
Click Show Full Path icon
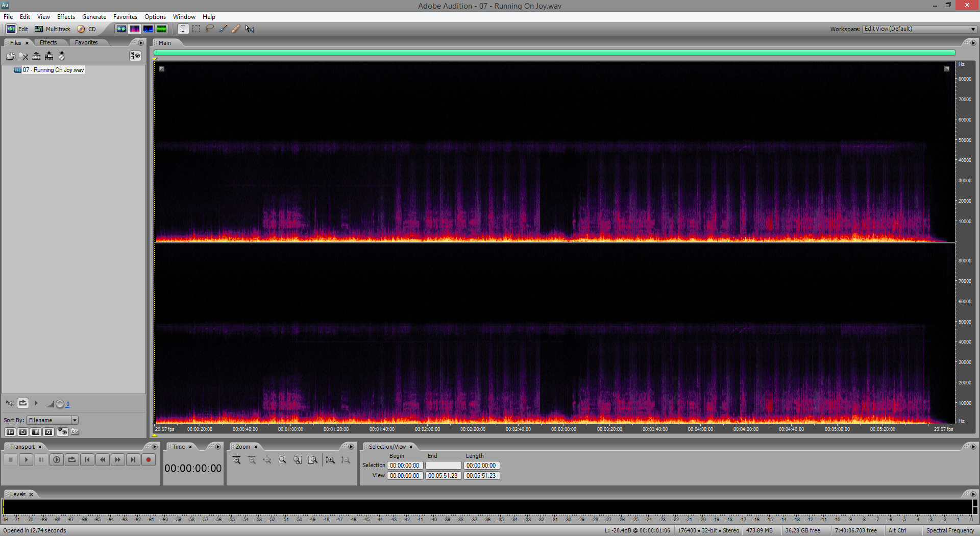75,432
